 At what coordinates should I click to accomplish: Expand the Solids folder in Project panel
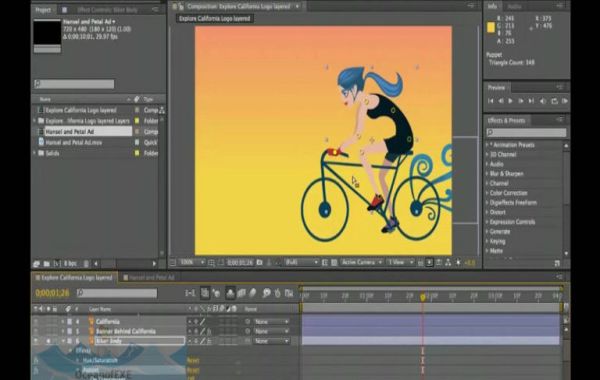click(x=34, y=153)
